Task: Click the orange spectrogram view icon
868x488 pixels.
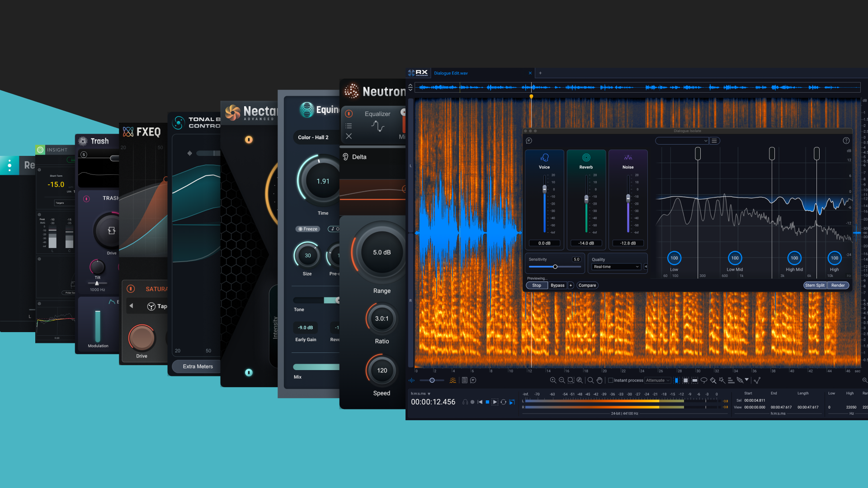Action: click(453, 380)
